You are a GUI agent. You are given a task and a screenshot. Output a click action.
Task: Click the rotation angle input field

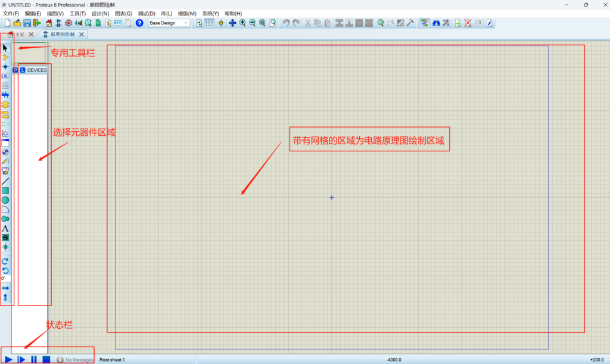5,278
